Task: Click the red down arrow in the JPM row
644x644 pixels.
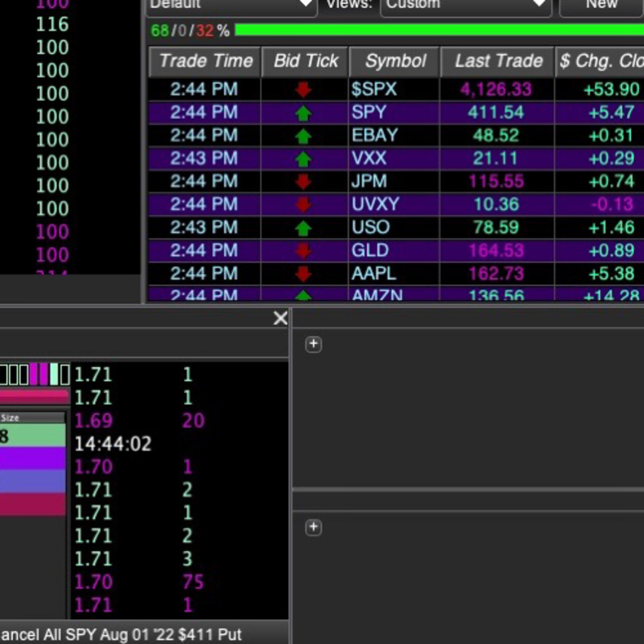Action: click(x=303, y=182)
